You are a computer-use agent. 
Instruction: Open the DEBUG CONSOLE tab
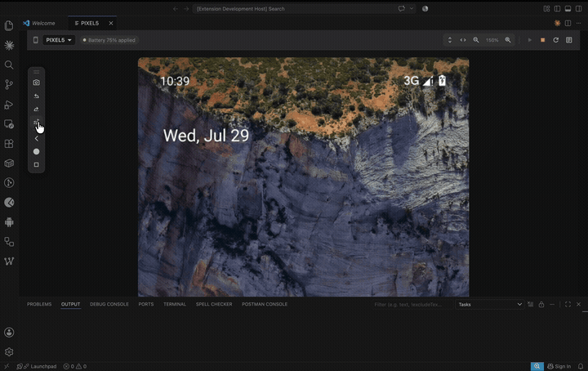click(x=109, y=304)
